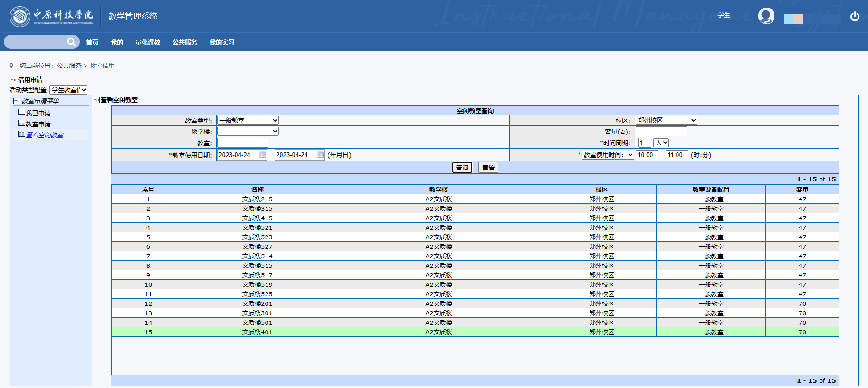This screenshot has width=868, height=388.
Task: Open the start date calendar picker
Action: [263, 155]
